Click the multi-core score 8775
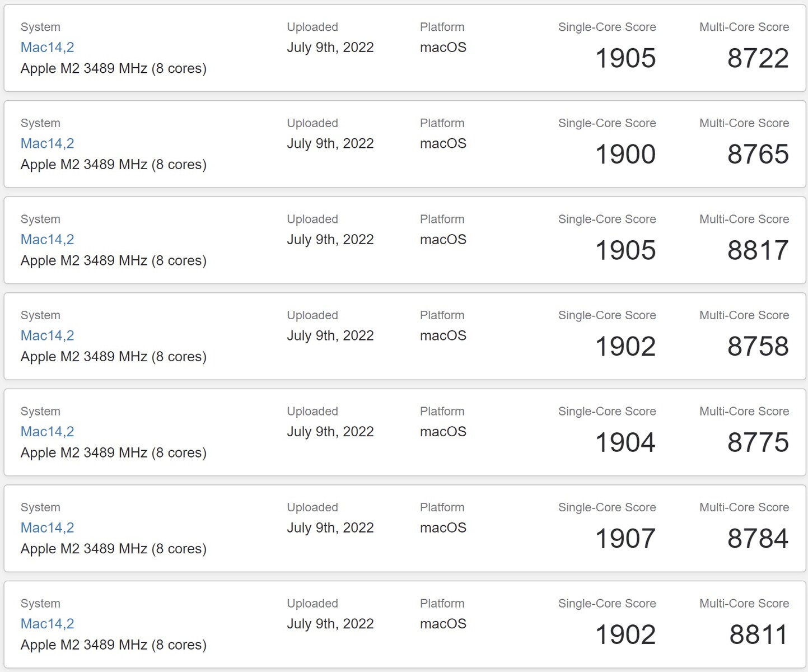Screen dimensions: 808x672 [x=758, y=442]
